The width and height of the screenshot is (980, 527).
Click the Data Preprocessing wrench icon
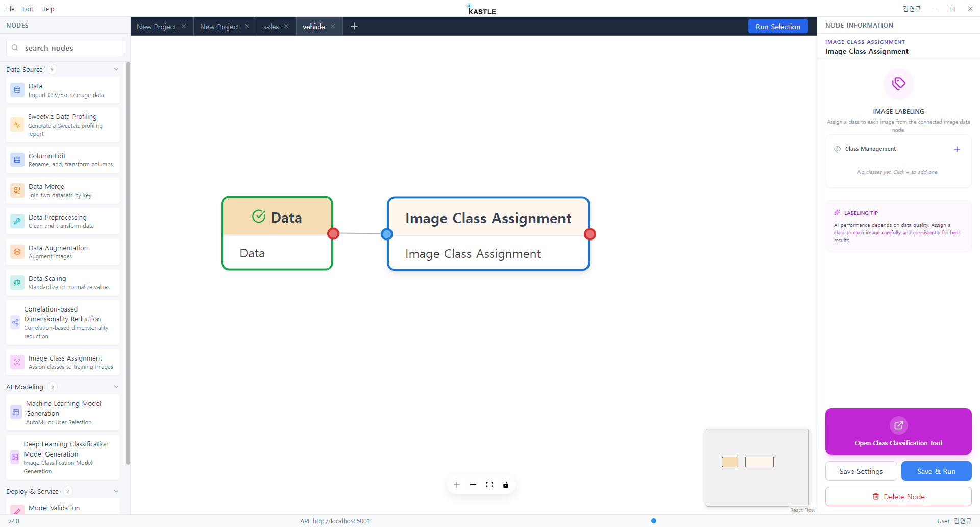pos(17,221)
